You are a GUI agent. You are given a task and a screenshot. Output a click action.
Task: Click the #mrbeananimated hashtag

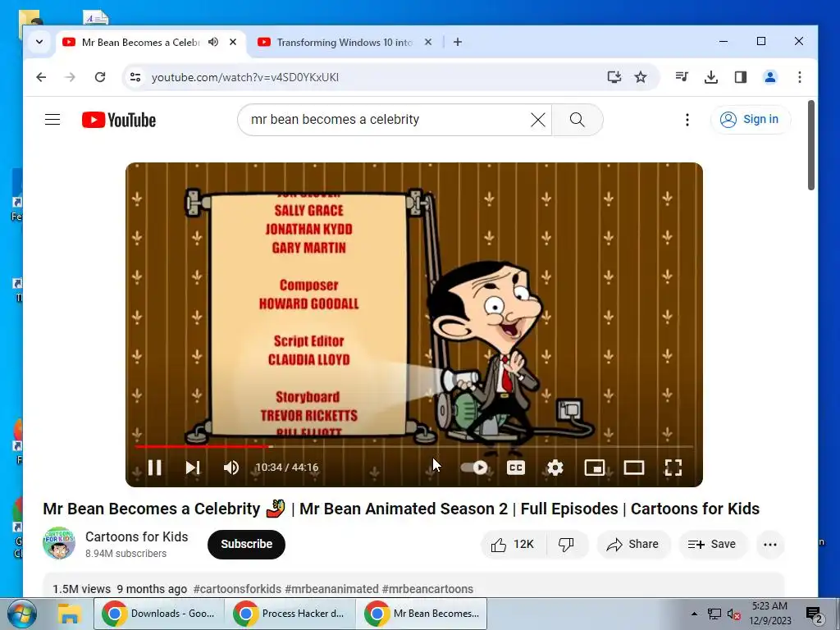pyautogui.click(x=331, y=589)
